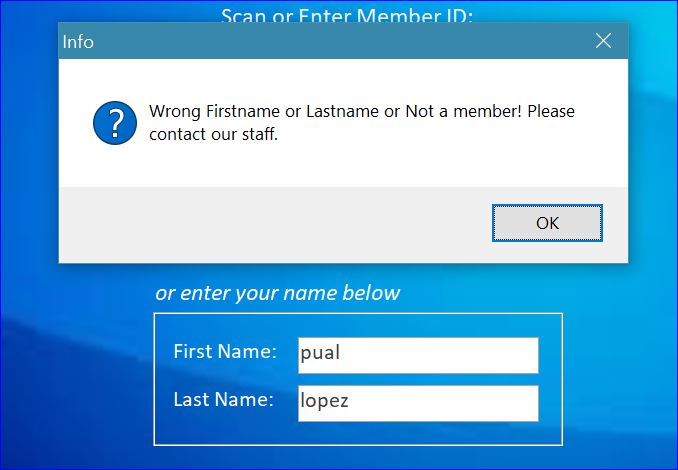Click the white area below the dialog message

[x=343, y=166]
